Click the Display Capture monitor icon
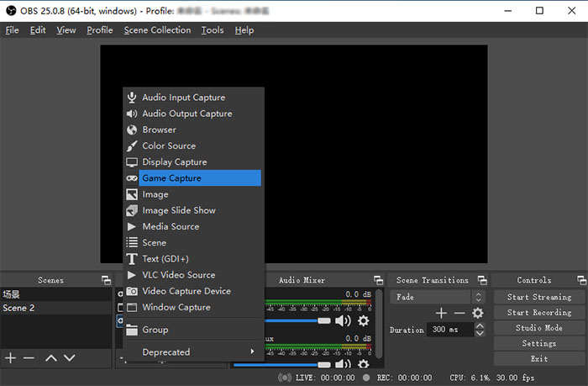The image size is (588, 386). (132, 162)
